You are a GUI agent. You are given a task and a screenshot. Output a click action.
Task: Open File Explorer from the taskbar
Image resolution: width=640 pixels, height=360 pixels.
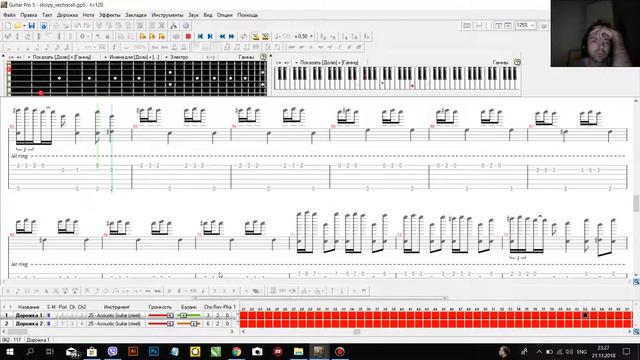coord(298,351)
